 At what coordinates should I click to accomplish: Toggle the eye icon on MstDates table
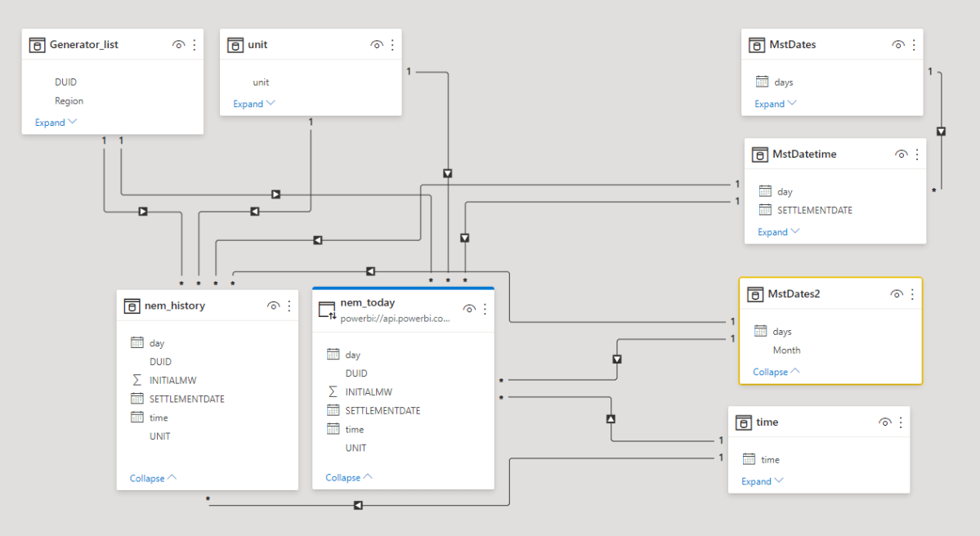point(897,44)
